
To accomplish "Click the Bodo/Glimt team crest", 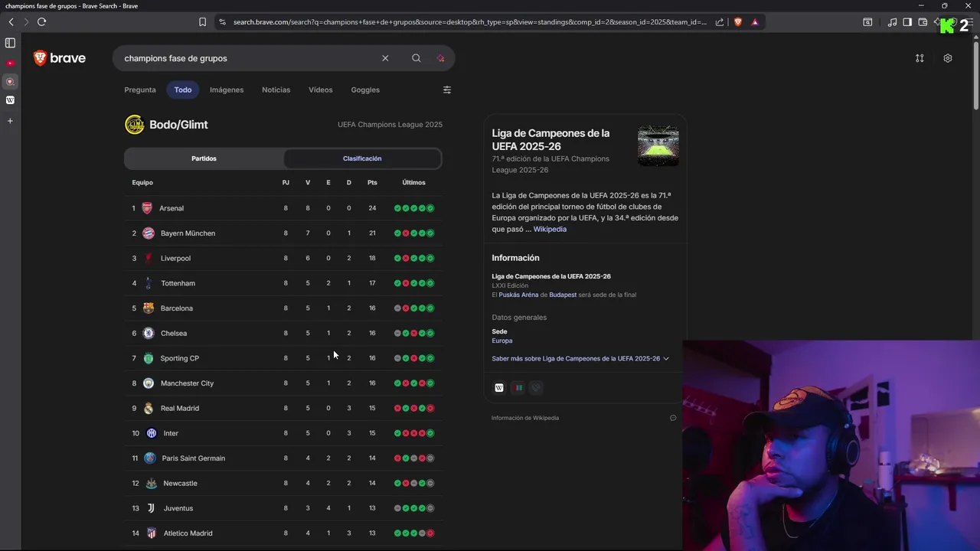I will point(135,124).
